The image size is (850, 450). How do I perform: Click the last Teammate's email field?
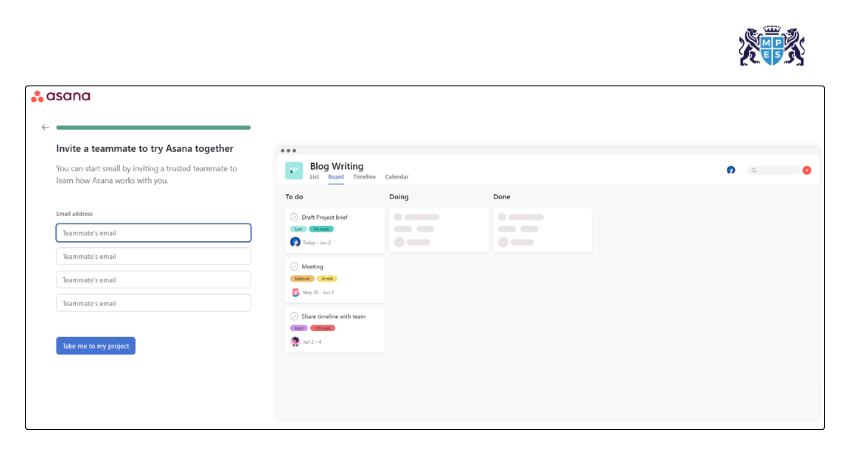point(153,303)
